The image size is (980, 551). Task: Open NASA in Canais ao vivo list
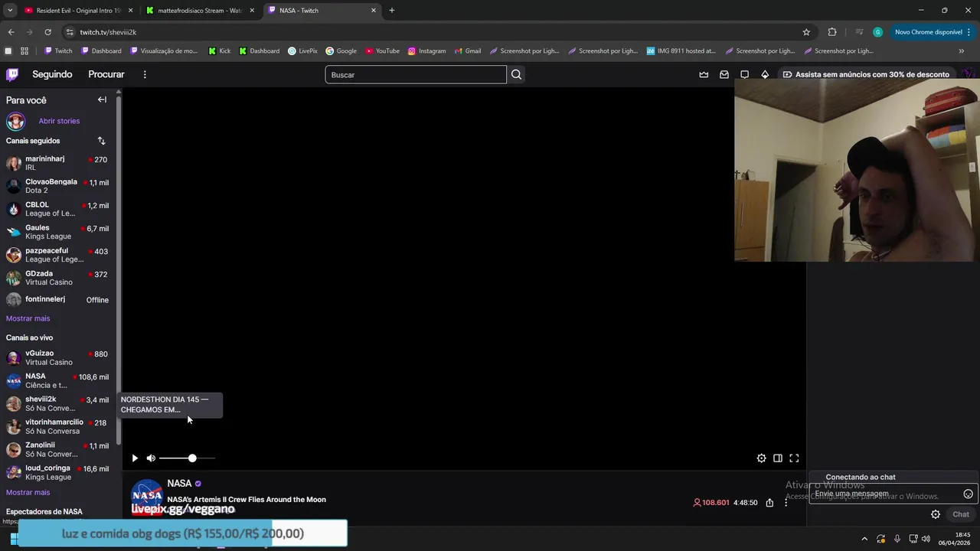click(x=58, y=380)
